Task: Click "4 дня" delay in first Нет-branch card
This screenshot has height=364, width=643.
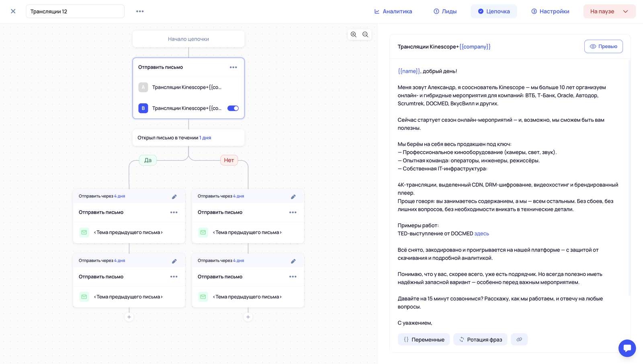Action: 239,196
